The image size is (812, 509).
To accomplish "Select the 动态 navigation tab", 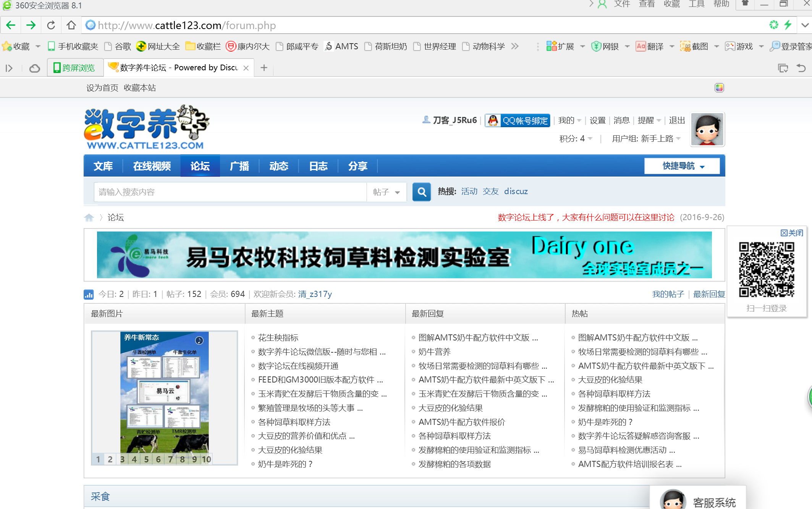I will click(279, 166).
